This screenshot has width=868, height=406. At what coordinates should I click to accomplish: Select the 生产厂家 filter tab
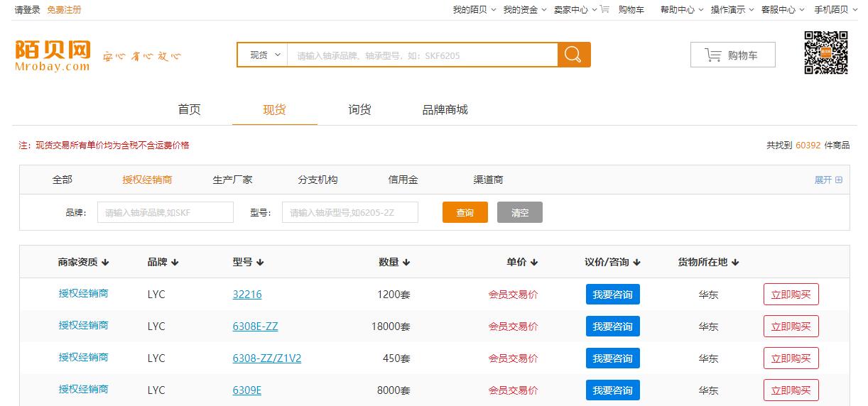(x=232, y=180)
